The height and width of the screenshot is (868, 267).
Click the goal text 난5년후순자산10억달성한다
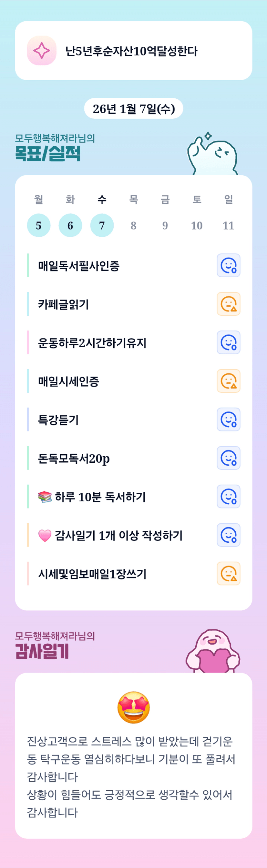pos(131,51)
